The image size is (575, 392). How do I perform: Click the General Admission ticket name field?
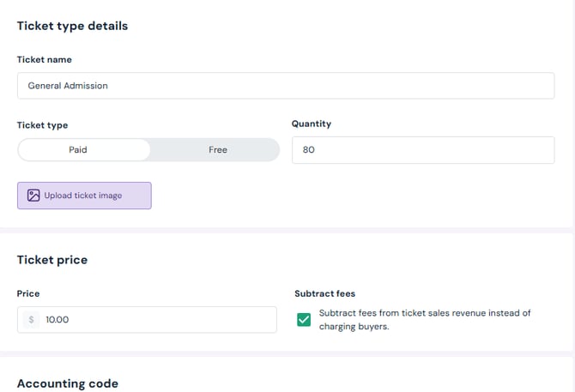(x=286, y=86)
